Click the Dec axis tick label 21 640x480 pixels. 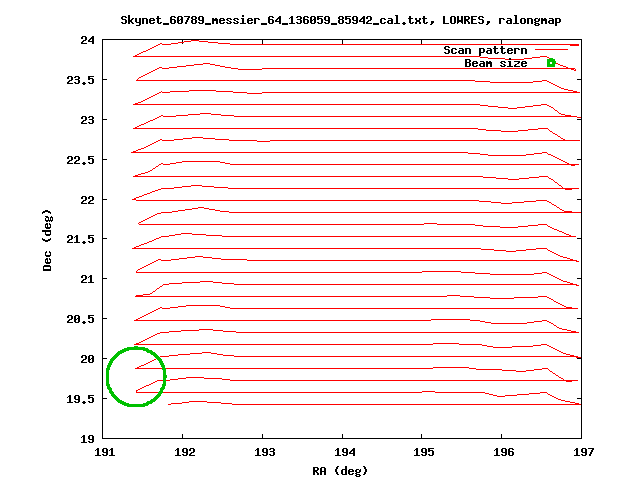87,279
